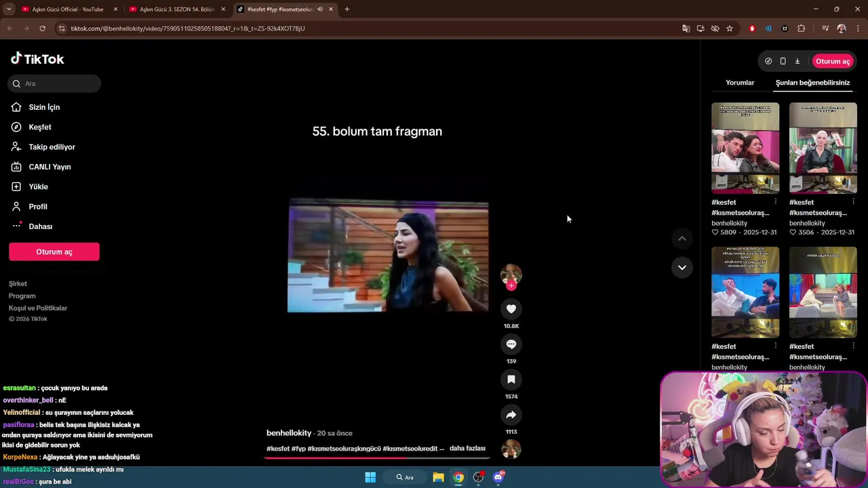Open options menu on 3506-likes video card
Viewport: 868px width, 488px height.
(853, 202)
